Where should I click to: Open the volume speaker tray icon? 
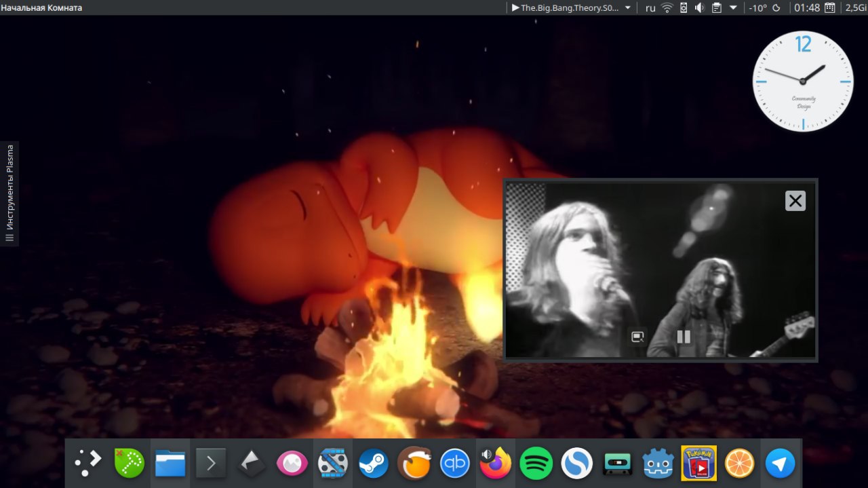pyautogui.click(x=700, y=7)
